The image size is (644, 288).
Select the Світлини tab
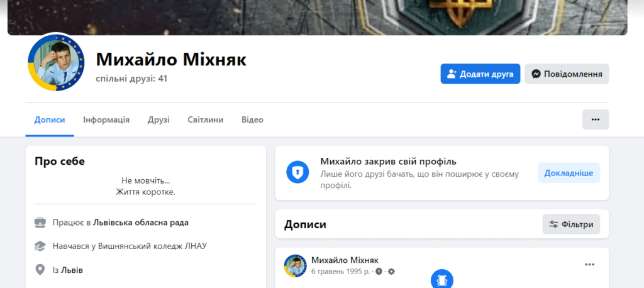(206, 120)
